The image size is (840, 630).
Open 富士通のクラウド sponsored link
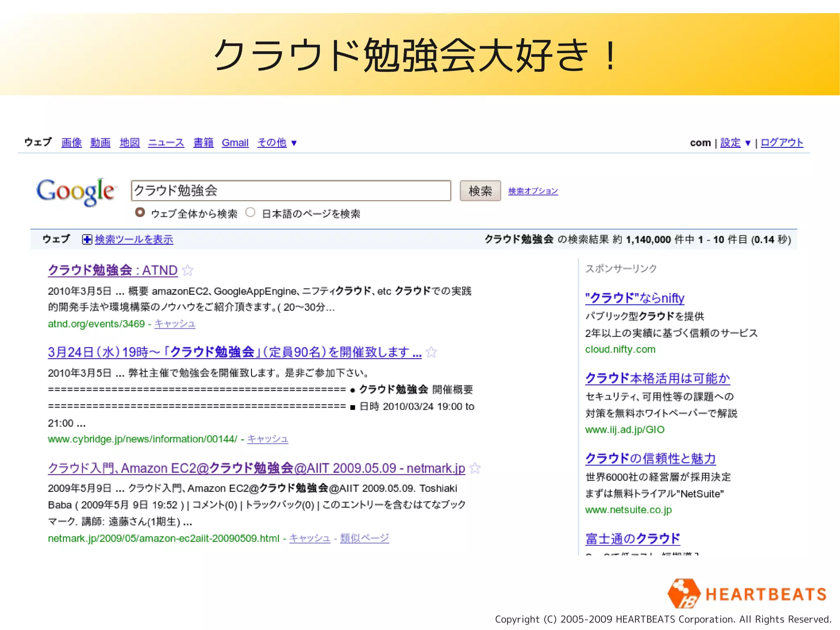[x=633, y=538]
